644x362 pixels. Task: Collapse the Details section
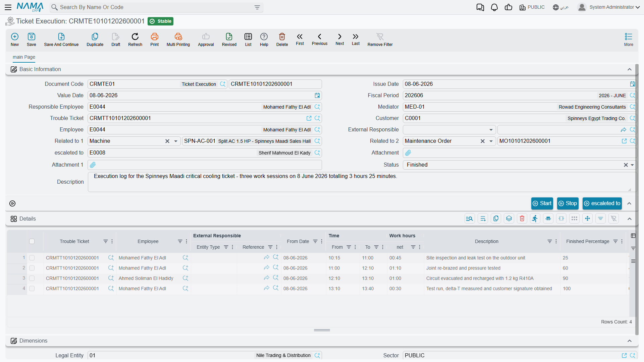[630, 219]
